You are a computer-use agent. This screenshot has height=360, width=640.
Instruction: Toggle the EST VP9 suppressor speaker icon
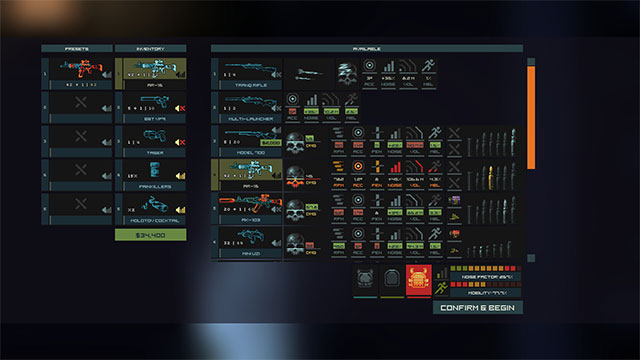[180, 108]
